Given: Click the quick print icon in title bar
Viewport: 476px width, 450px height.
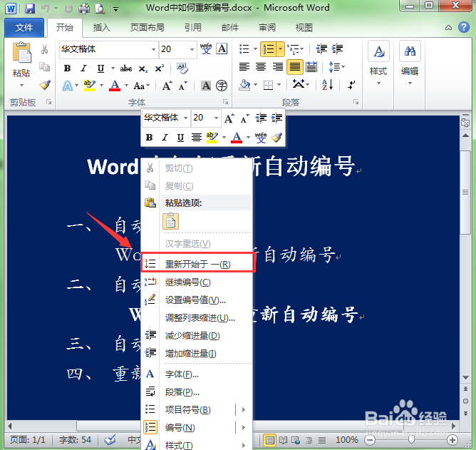Looking at the screenshot, I should point(84,9).
